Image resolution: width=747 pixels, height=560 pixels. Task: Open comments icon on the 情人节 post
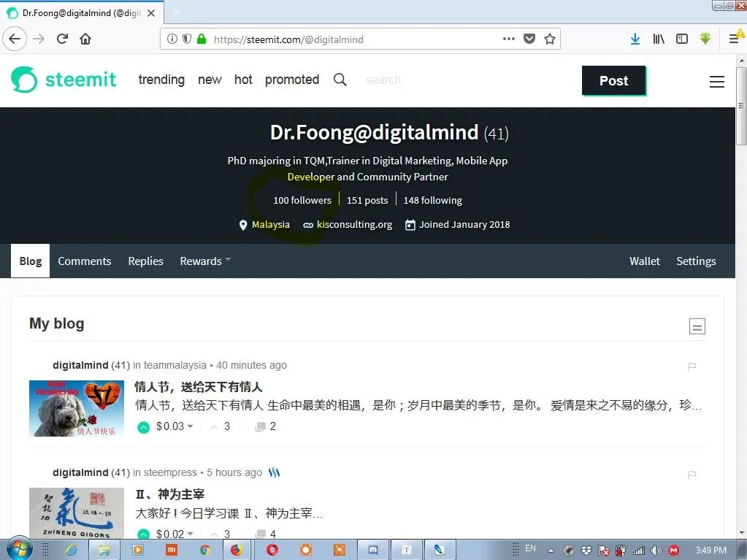[260, 426]
